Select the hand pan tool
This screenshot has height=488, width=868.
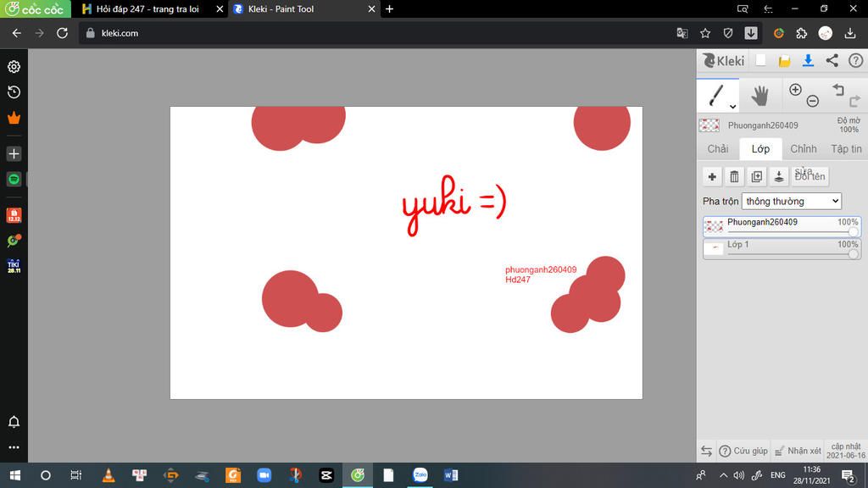(x=759, y=96)
